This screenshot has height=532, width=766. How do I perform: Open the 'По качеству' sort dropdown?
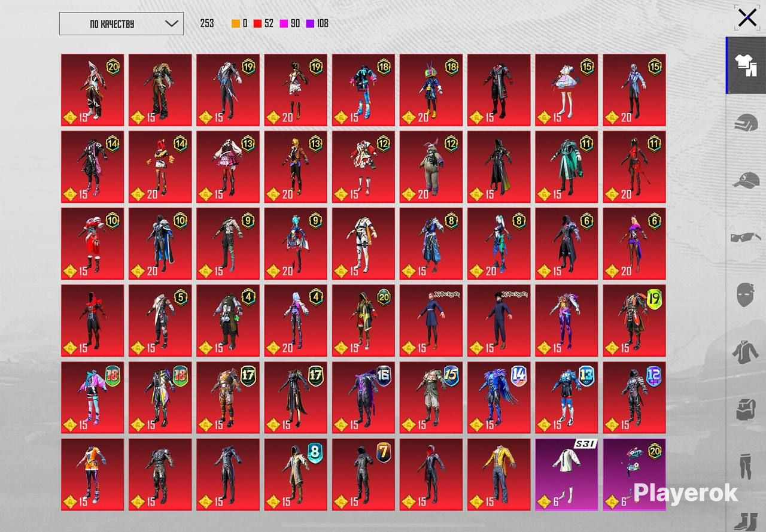click(121, 24)
